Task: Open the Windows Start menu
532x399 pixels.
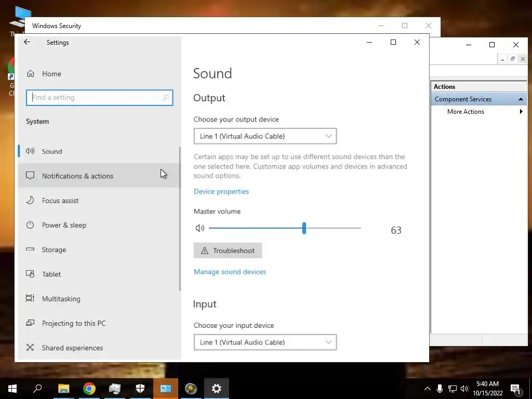Action: pyautogui.click(x=12, y=389)
